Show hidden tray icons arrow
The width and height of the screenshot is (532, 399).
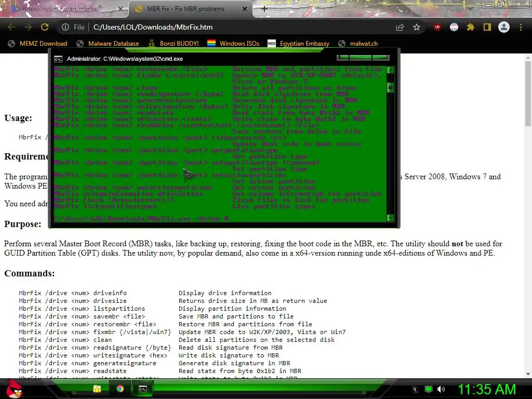click(x=415, y=390)
